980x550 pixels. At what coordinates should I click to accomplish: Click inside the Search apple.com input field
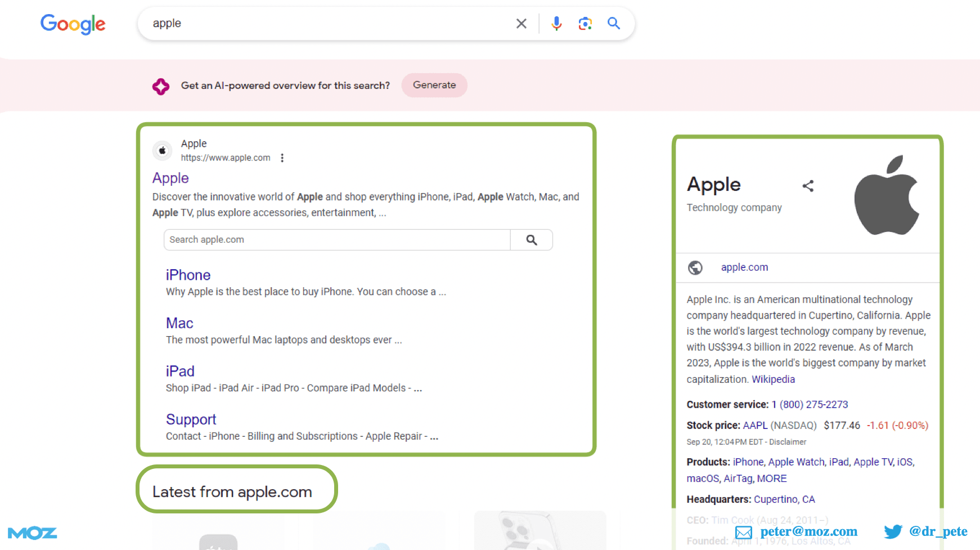[x=332, y=239]
